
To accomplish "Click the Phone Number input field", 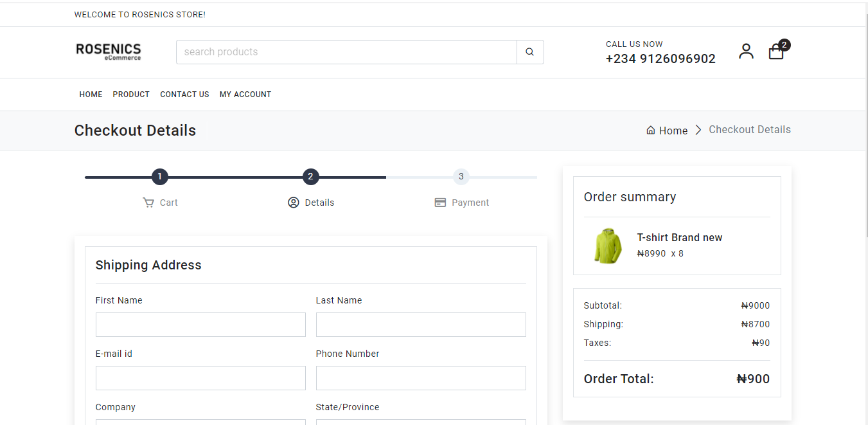I will 421,378.
